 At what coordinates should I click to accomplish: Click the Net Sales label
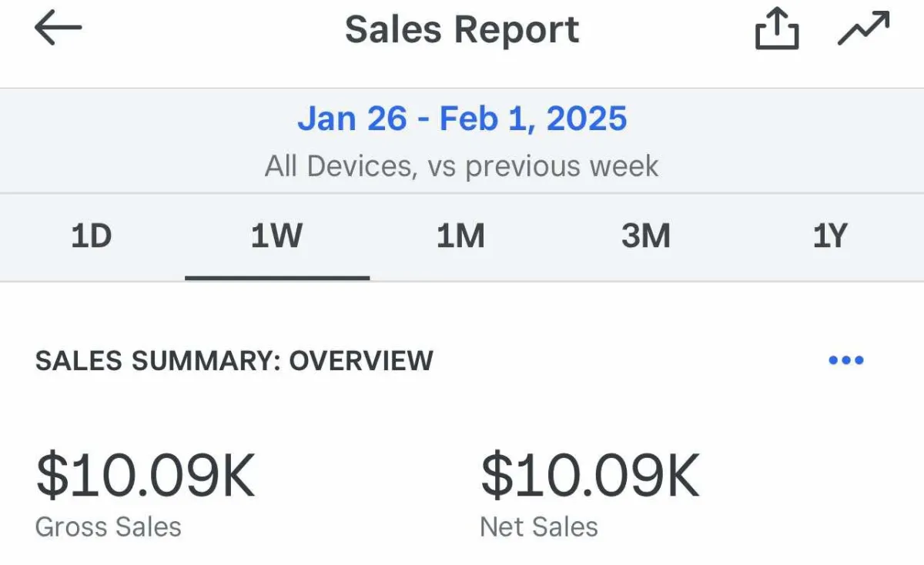tap(539, 527)
